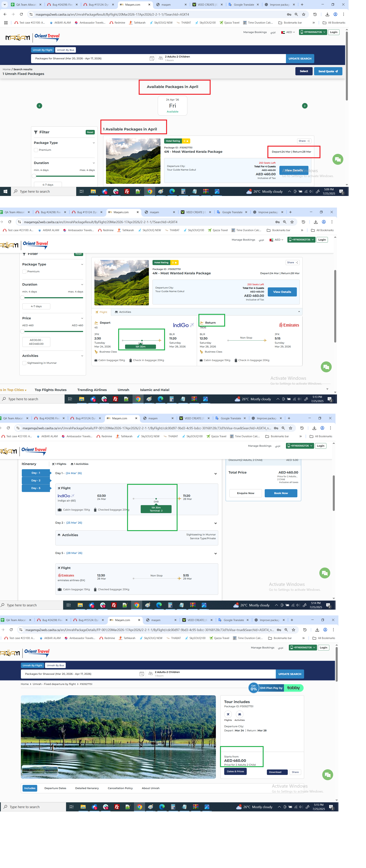Click the green right arrow date navigator
Viewport: 366px width, 868px height.
coord(305,106)
